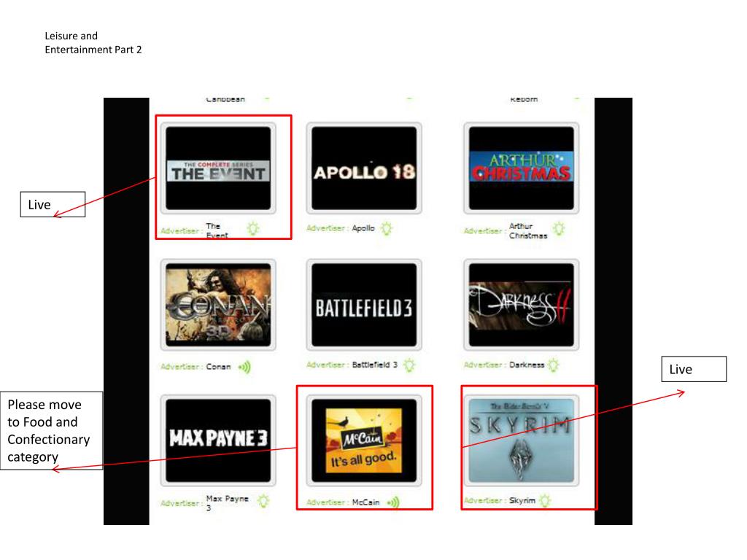Open the Skyrim thumbnail
This screenshot has height=560, width=747.
coord(521,440)
